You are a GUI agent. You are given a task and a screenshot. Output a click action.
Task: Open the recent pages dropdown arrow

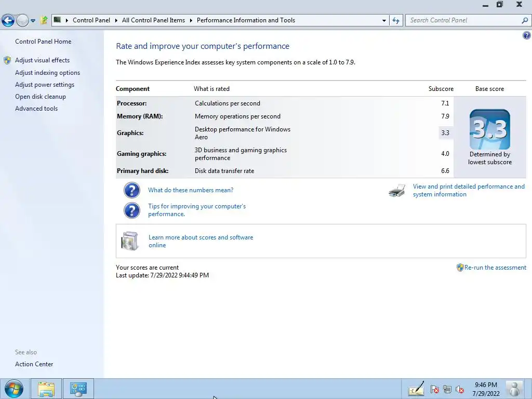33,21
